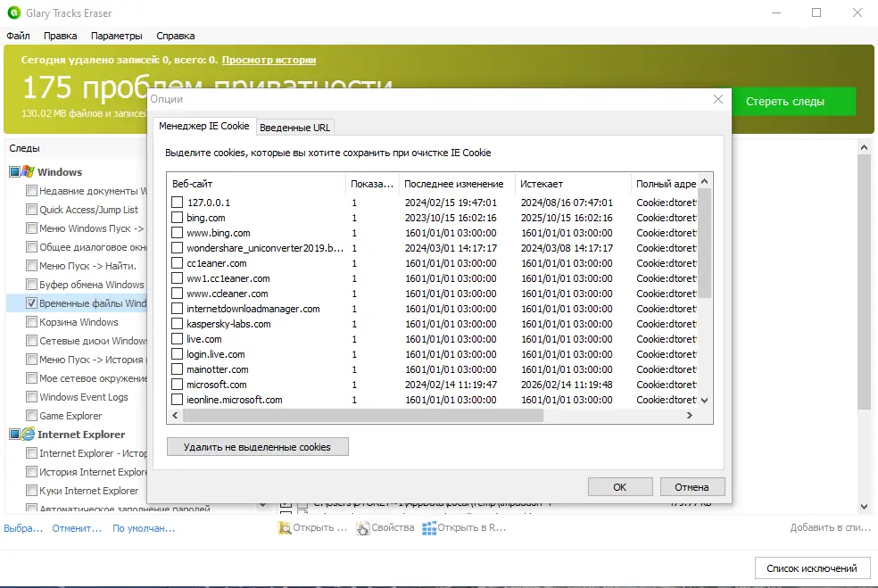Select the wondershare_uniconverter2019 cookie checkbox
This screenshot has height=588, width=878.
[x=177, y=247]
